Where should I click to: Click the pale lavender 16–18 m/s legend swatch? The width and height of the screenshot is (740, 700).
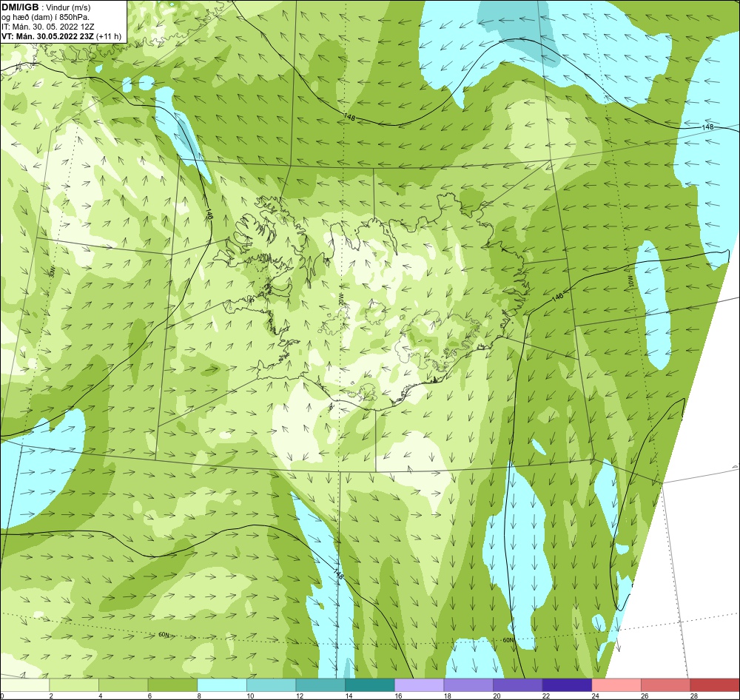(419, 685)
